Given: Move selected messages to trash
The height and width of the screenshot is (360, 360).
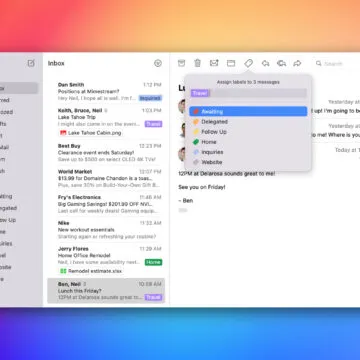Looking at the screenshot, I should (x=198, y=63).
